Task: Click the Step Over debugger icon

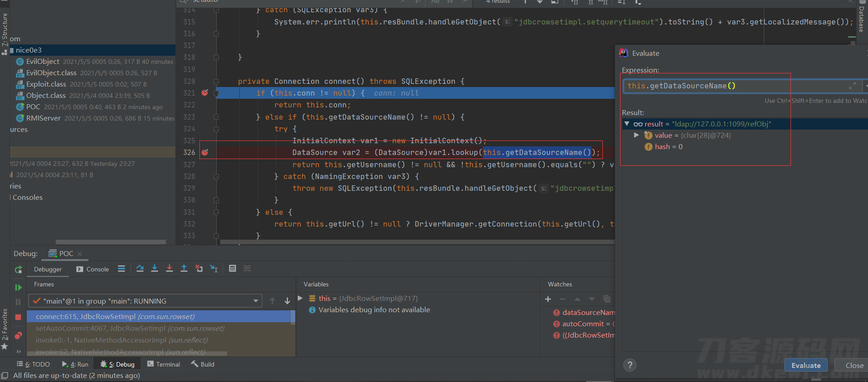Action: pos(140,269)
